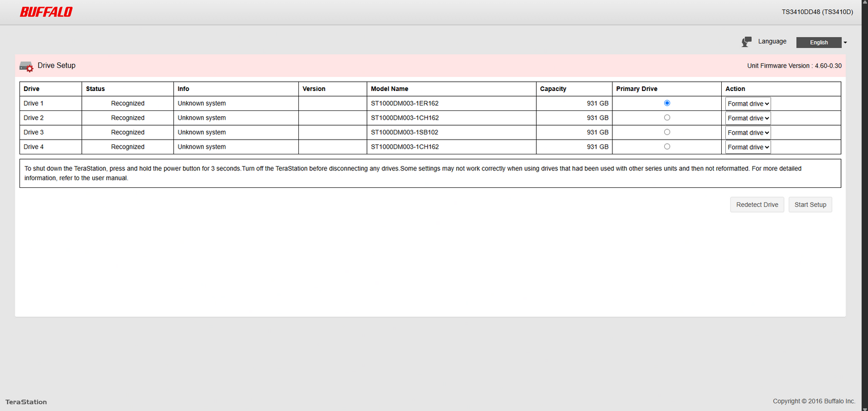Viewport: 868px width, 411px height.
Task: Click the Language label
Action: click(772, 42)
